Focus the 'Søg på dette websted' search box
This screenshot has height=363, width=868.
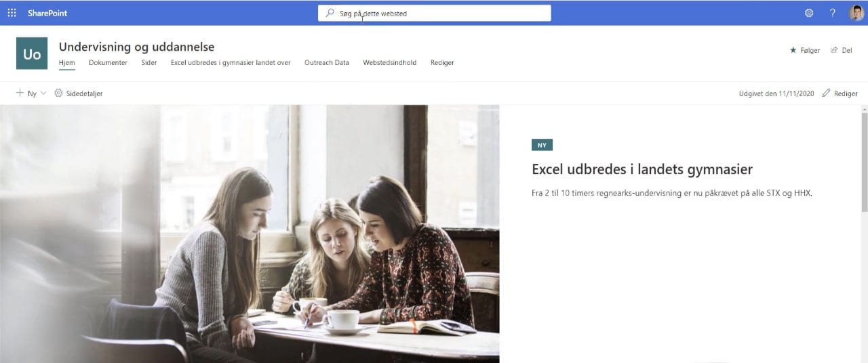(x=434, y=13)
